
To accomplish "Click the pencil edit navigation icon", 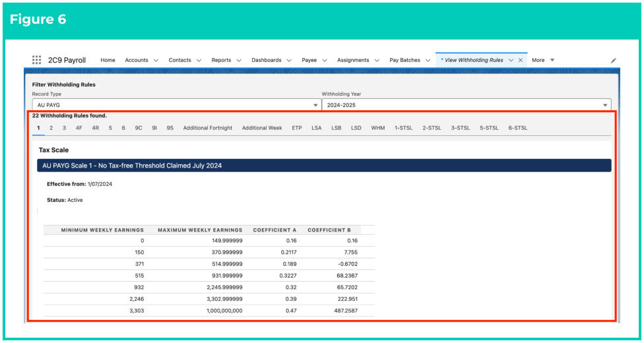I will [613, 61].
